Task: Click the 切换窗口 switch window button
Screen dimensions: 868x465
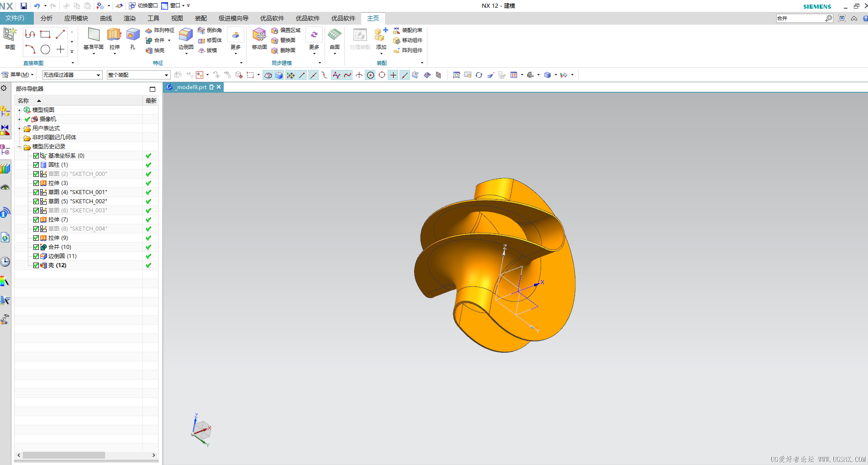Action: point(143,6)
